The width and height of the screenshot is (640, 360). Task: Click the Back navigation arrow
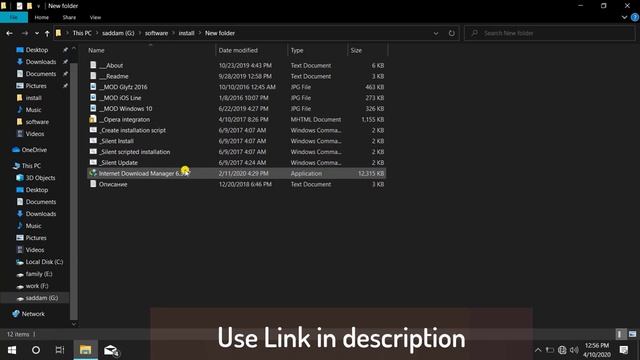(9, 33)
